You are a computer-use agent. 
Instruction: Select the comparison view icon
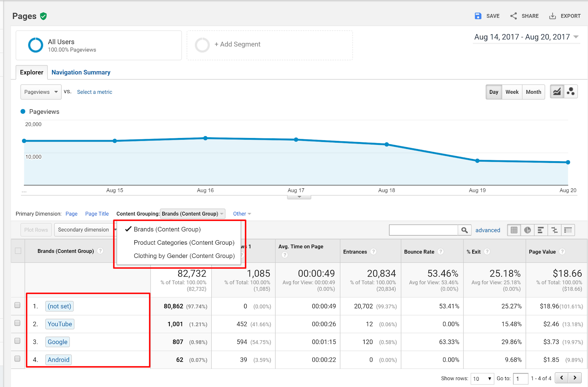[x=554, y=230]
